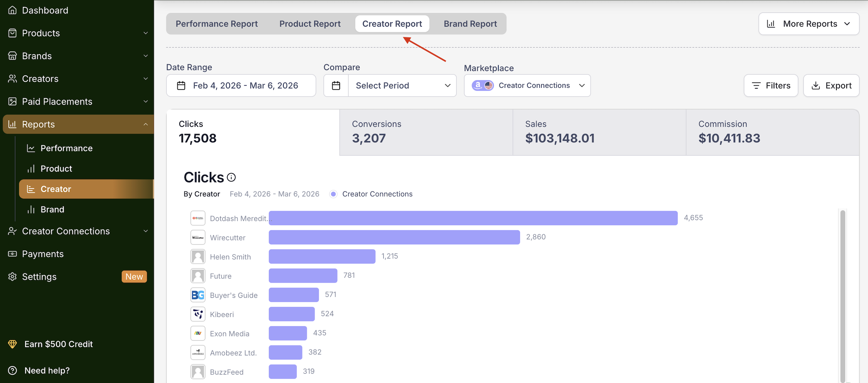Image resolution: width=868 pixels, height=383 pixels.
Task: Click the Export button
Action: [x=831, y=86]
